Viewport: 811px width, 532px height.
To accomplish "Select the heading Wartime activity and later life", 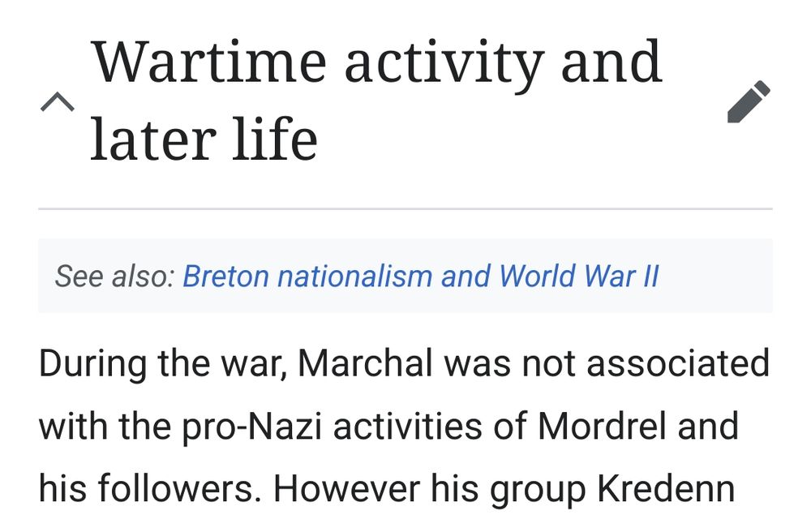I will [x=377, y=97].
